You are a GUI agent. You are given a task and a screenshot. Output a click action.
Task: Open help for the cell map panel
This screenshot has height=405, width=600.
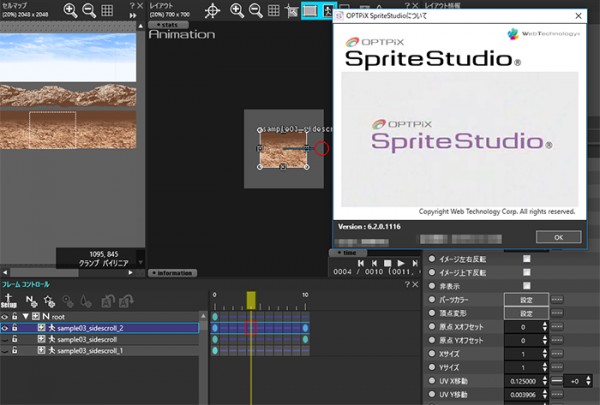pos(132,5)
